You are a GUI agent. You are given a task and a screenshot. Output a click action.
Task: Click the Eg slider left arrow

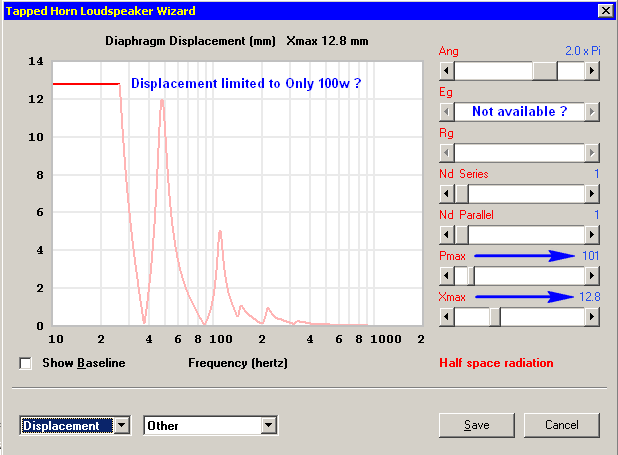[447, 112]
